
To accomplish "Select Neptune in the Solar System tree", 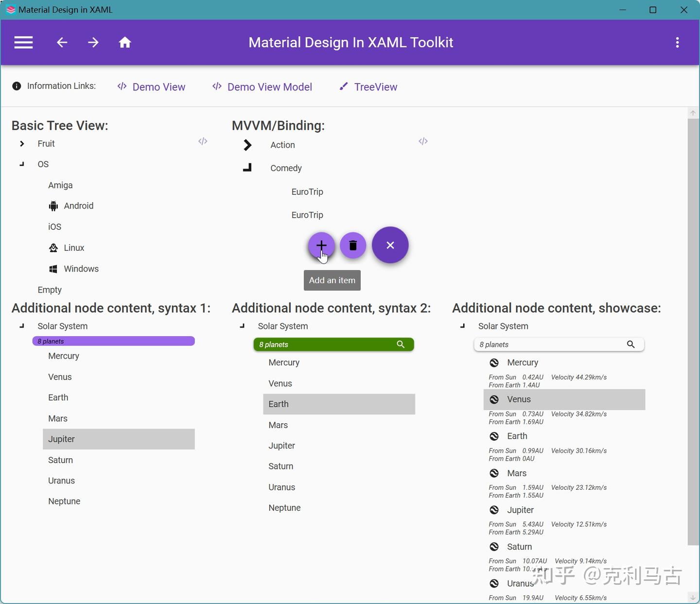I will [x=64, y=501].
